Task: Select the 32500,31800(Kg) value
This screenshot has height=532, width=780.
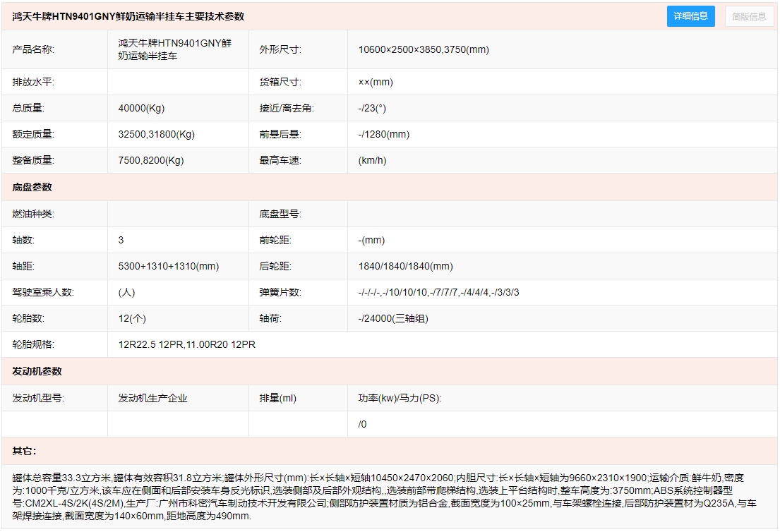Action: (x=156, y=134)
